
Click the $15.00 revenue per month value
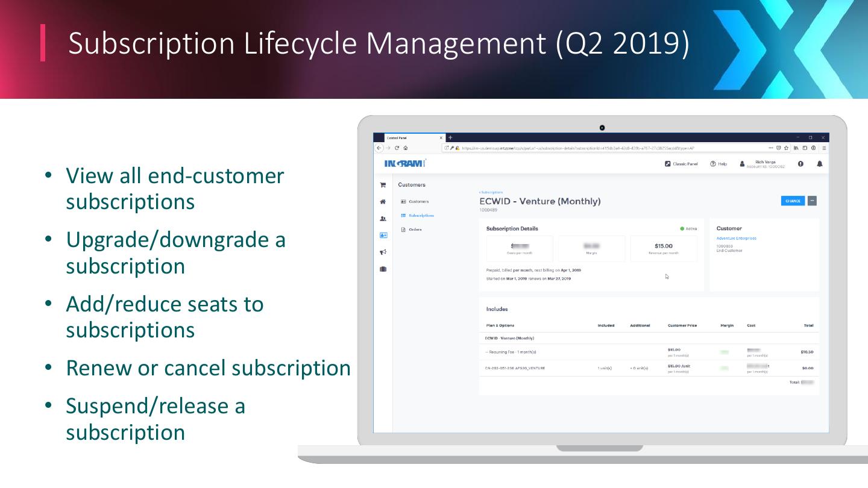tap(664, 246)
